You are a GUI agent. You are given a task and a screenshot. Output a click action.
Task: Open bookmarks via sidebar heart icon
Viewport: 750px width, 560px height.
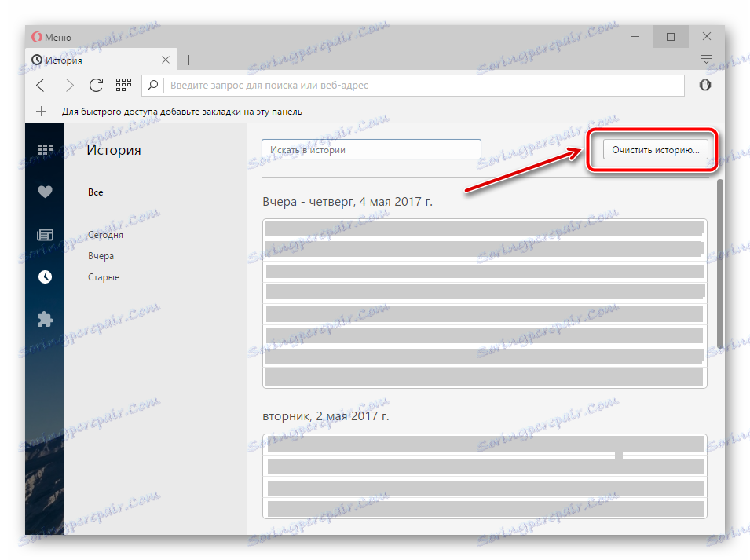coord(45,192)
